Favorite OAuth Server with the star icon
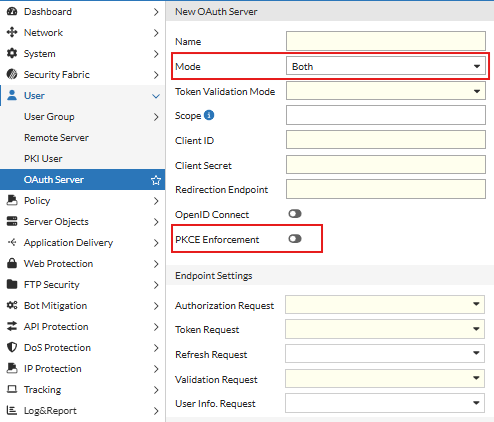 coord(156,180)
